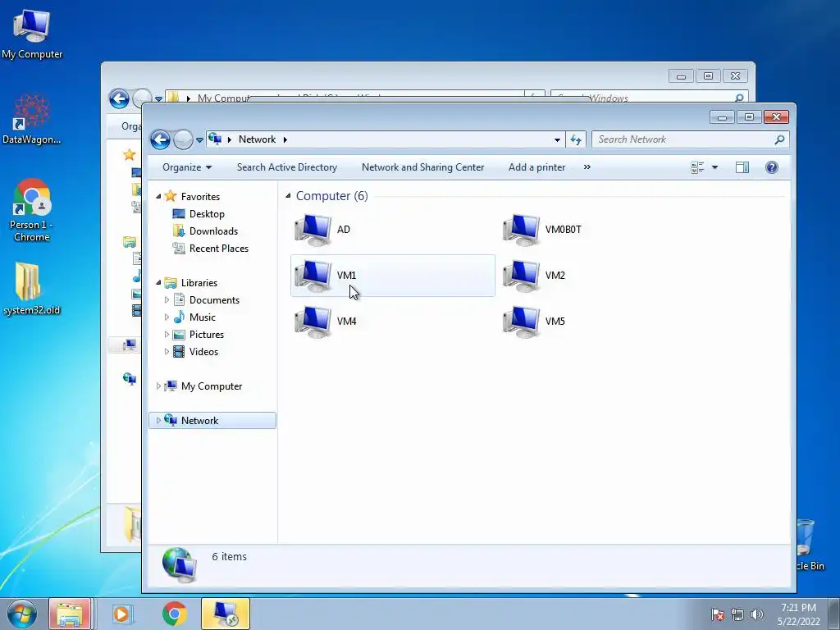Screen dimensions: 840x630
Task: Select the VM0B0T computer icon
Action: [x=521, y=230]
